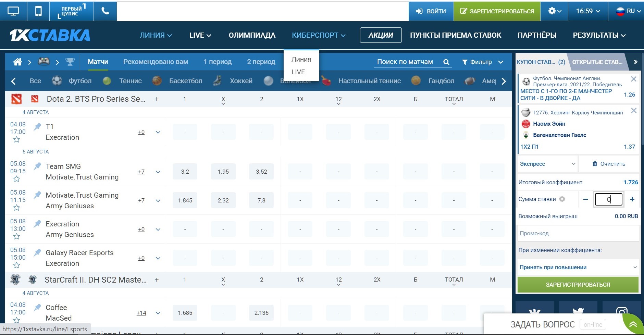644x335 pixels.
Task: Select Линия in Киберспорт submenu
Action: click(x=301, y=59)
